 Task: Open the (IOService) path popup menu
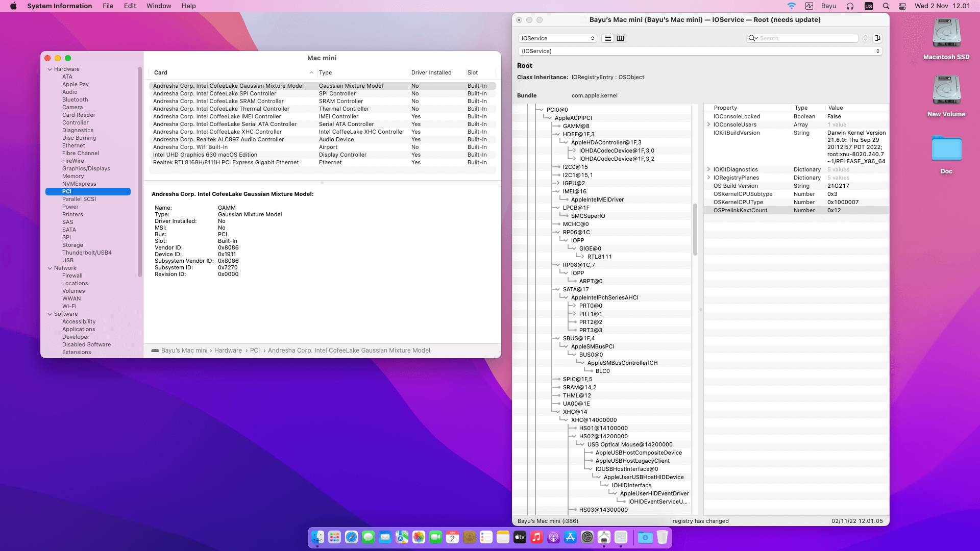[x=700, y=51]
